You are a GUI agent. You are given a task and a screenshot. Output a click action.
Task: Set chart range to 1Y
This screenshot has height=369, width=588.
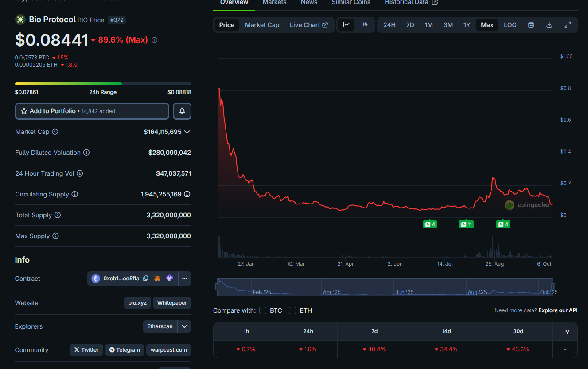pos(467,25)
